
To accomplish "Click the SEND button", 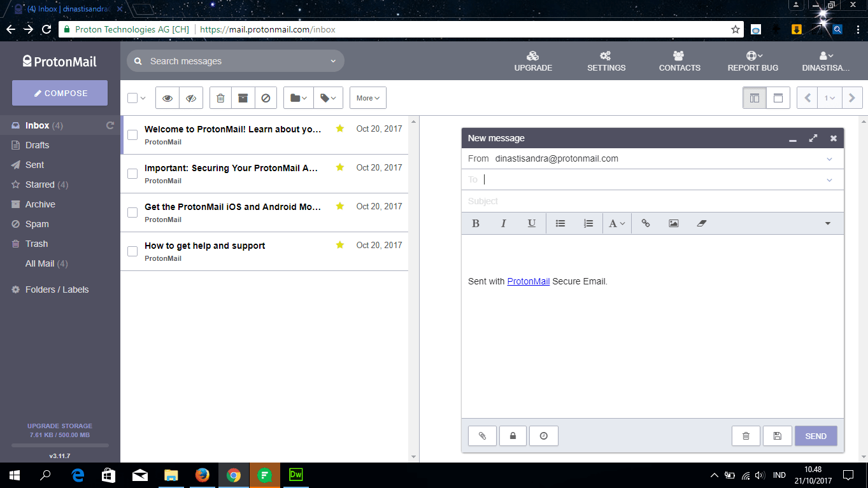I will click(x=816, y=436).
